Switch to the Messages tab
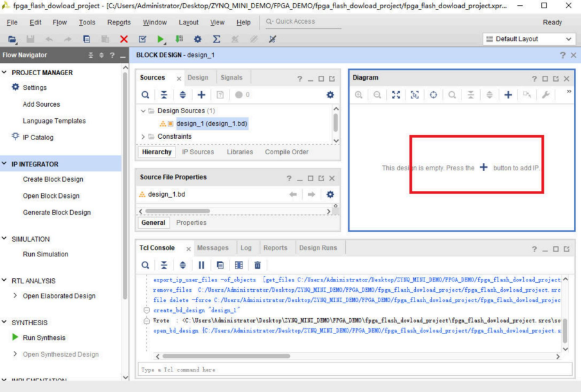Viewport: 581px width, 392px height. (212, 248)
